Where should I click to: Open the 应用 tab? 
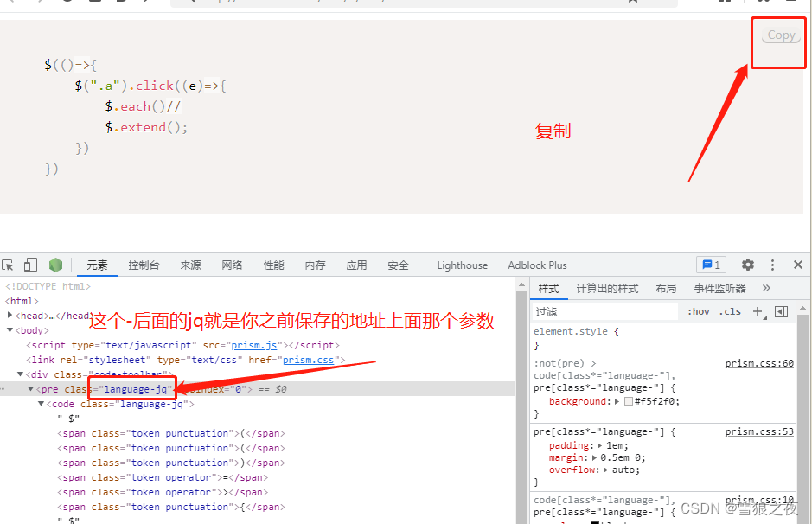tap(356, 265)
